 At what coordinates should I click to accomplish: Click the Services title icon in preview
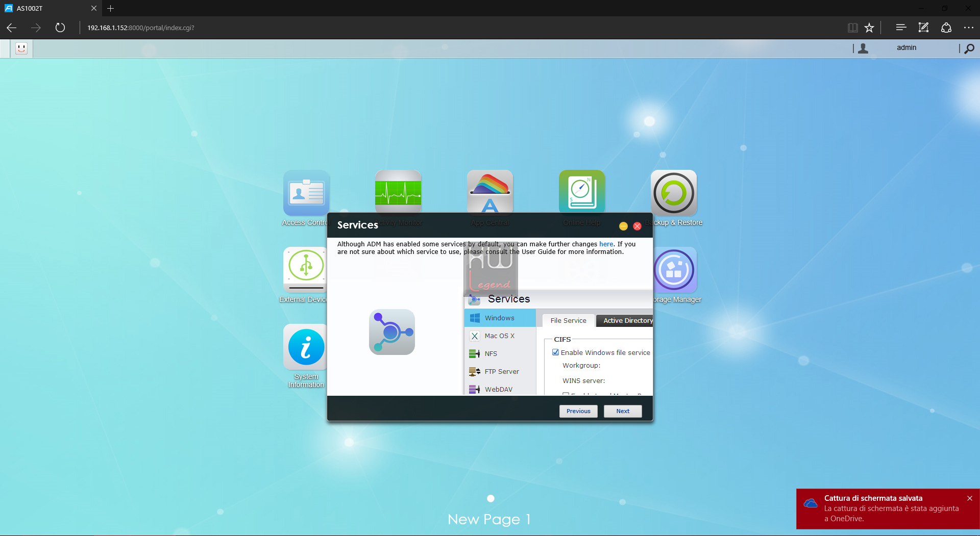pos(474,299)
